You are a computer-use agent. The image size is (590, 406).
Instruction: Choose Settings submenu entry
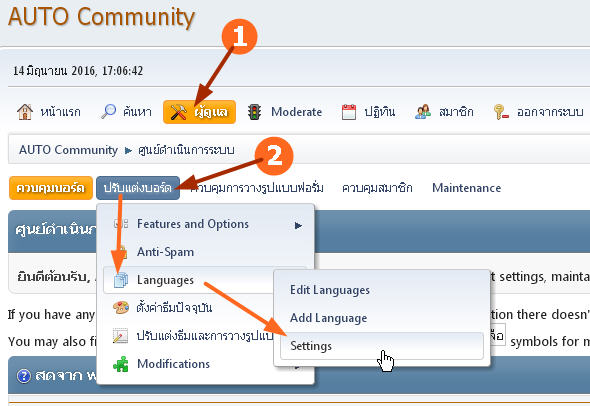382,346
